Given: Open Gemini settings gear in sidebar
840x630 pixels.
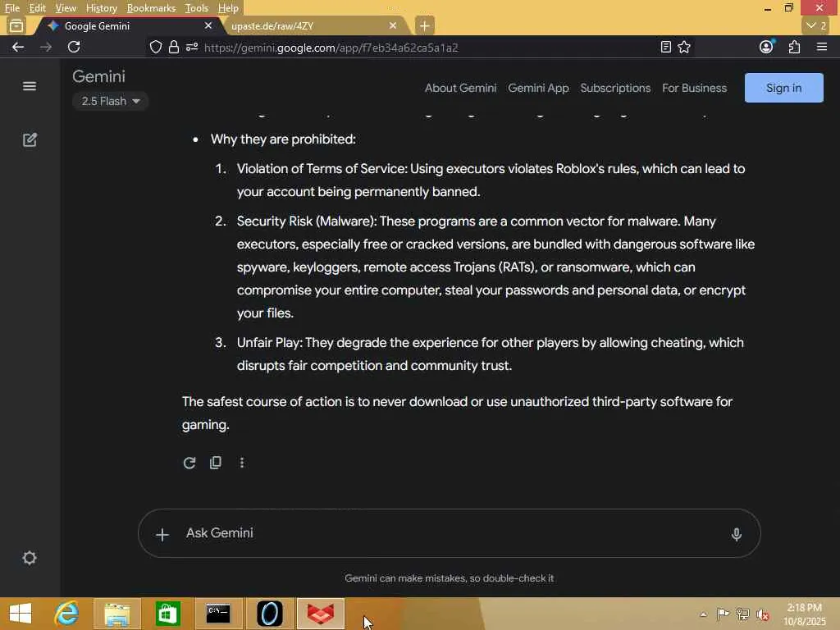Looking at the screenshot, I should coord(30,558).
